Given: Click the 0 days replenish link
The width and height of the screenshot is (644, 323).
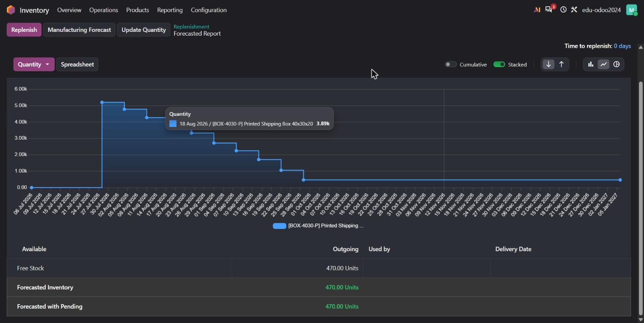Looking at the screenshot, I should [622, 46].
